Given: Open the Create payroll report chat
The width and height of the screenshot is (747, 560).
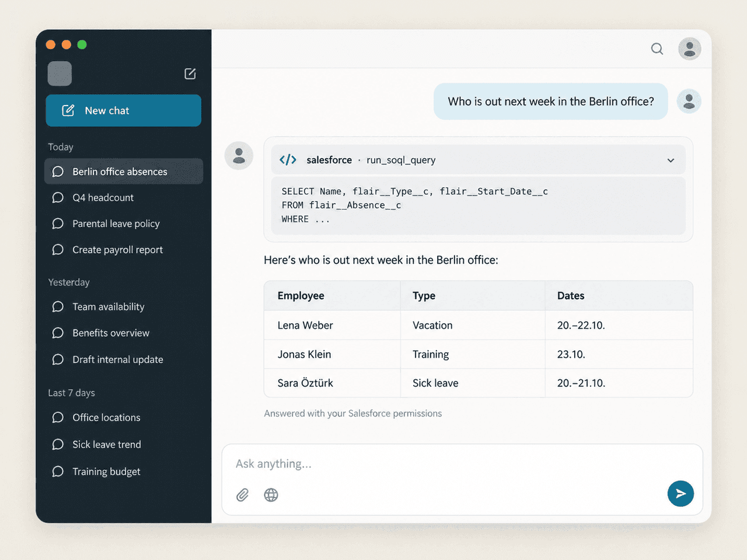Looking at the screenshot, I should (124, 250).
